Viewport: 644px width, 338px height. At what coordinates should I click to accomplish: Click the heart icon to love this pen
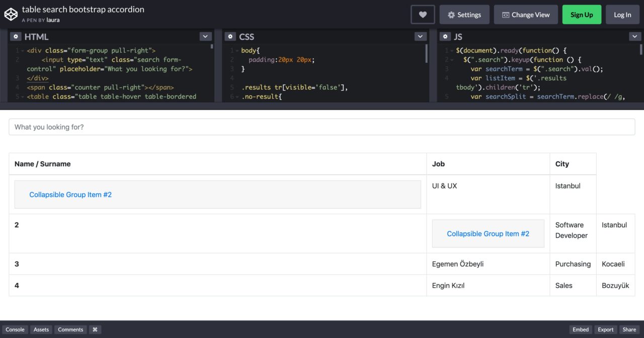coord(423,15)
